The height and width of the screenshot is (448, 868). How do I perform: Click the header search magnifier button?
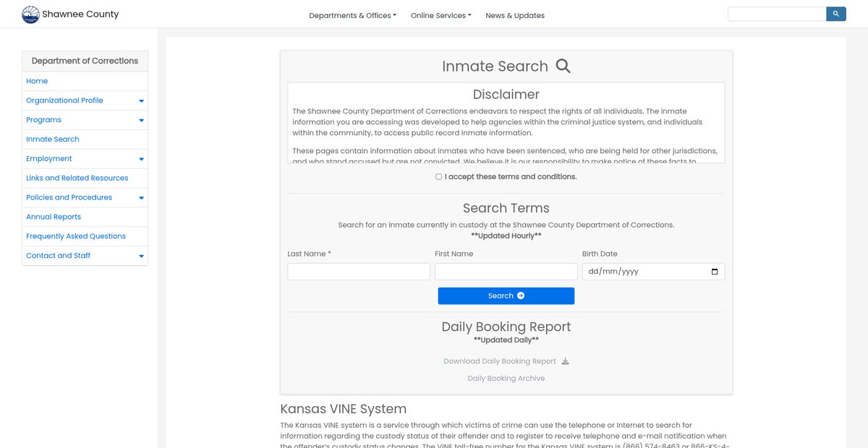[836, 14]
